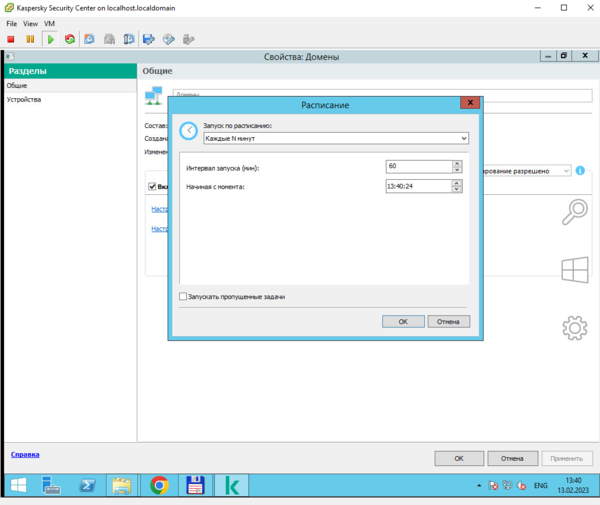The width and height of the screenshot is (600, 505).
Task: Click the blue info icon beside dropdown
Action: [580, 171]
